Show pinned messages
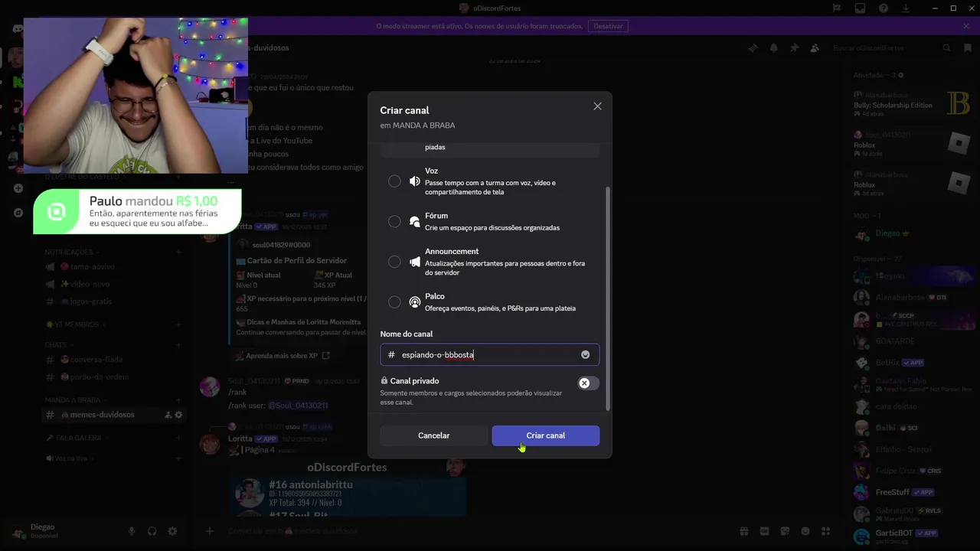 [794, 47]
